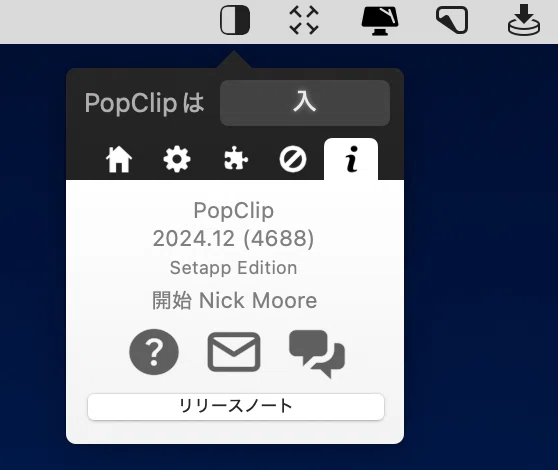Click the envelope email icon
Image resolution: width=558 pixels, height=470 pixels.
234,352
